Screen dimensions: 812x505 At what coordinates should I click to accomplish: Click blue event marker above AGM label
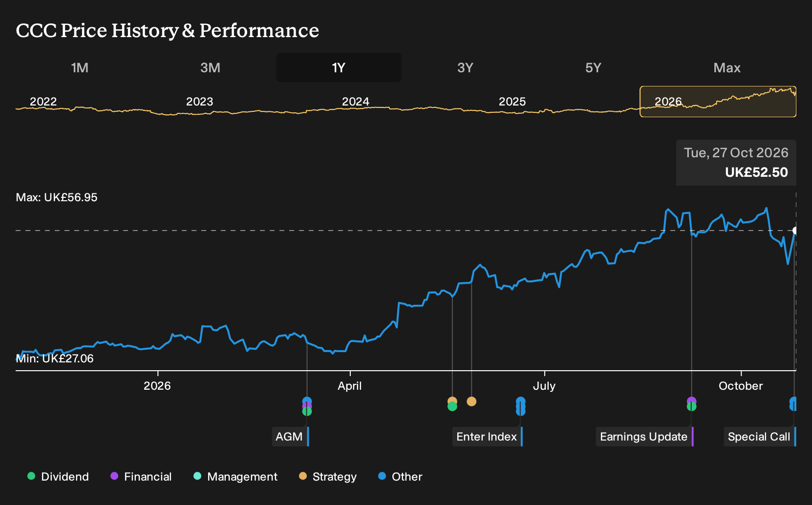(307, 401)
